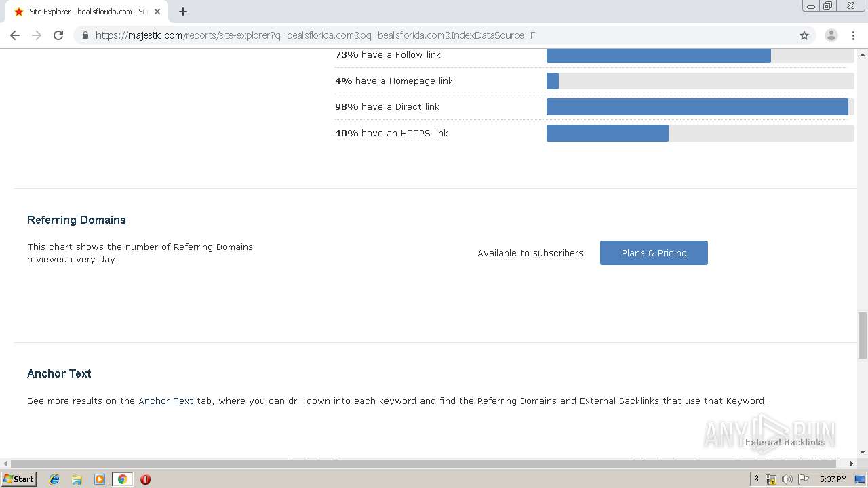Viewport: 868px width, 488px height.
Task: Open Action Center flag icon
Action: [804, 479]
